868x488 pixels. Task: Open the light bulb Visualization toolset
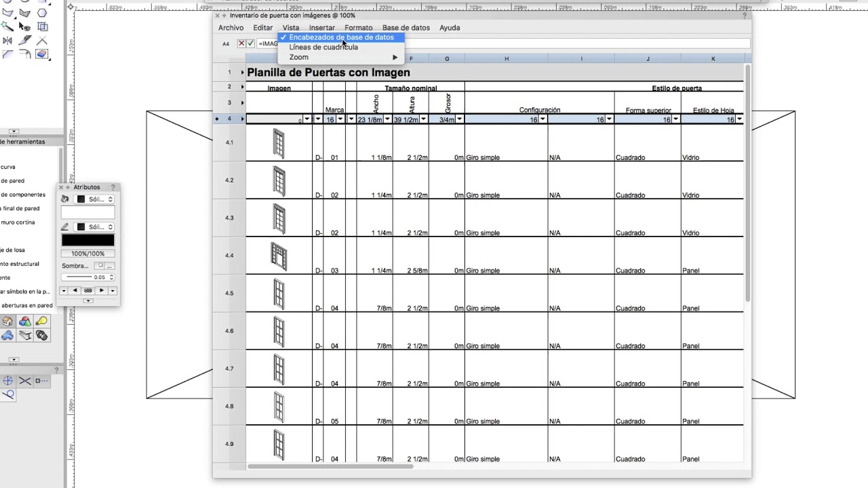pos(42,321)
